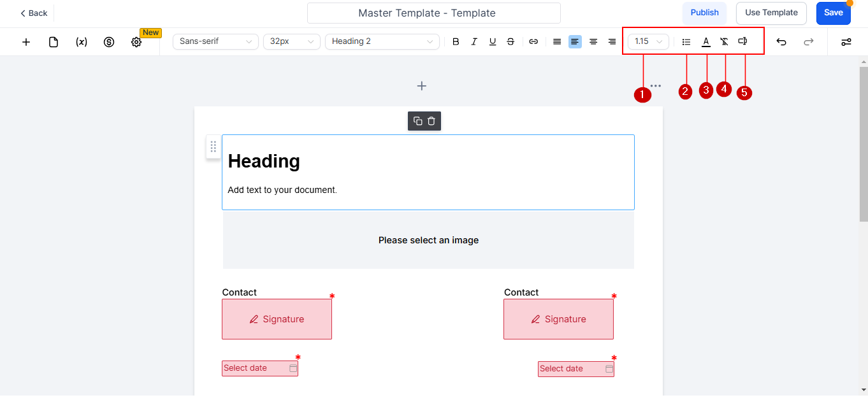
Task: Click the Use Template button
Action: coord(771,13)
